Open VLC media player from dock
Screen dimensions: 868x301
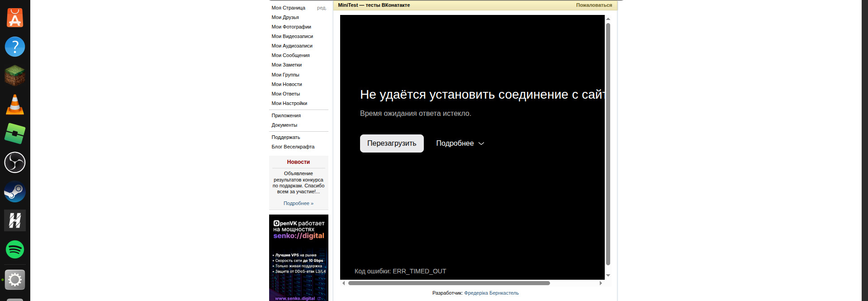(x=15, y=105)
